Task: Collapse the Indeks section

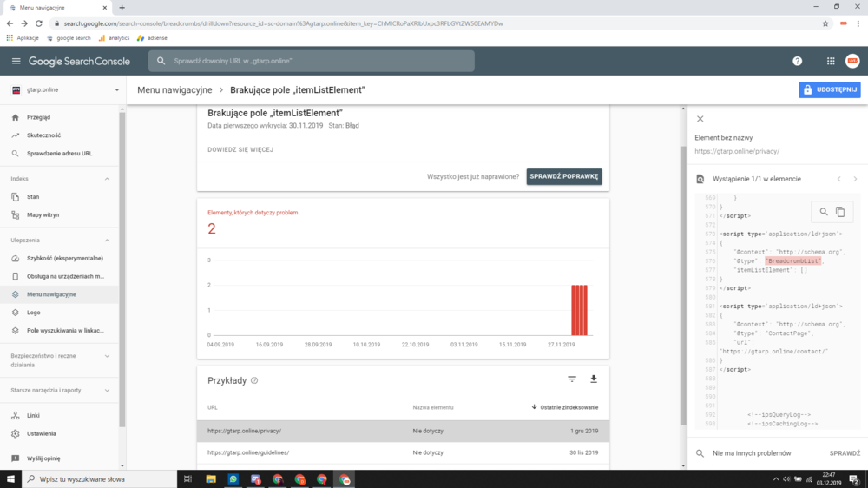Action: [107, 179]
